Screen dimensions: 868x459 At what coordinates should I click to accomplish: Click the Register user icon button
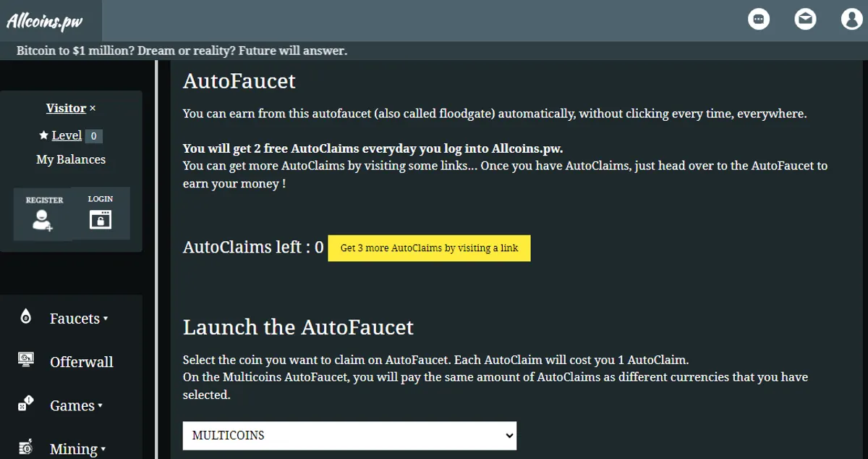[43, 214]
